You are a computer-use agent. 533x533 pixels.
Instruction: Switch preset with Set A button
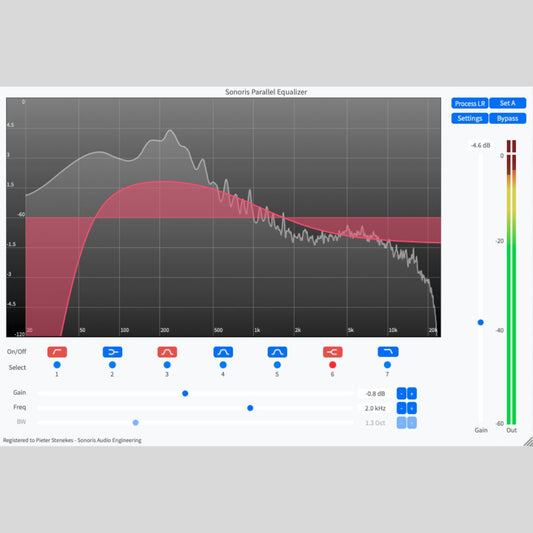508,103
